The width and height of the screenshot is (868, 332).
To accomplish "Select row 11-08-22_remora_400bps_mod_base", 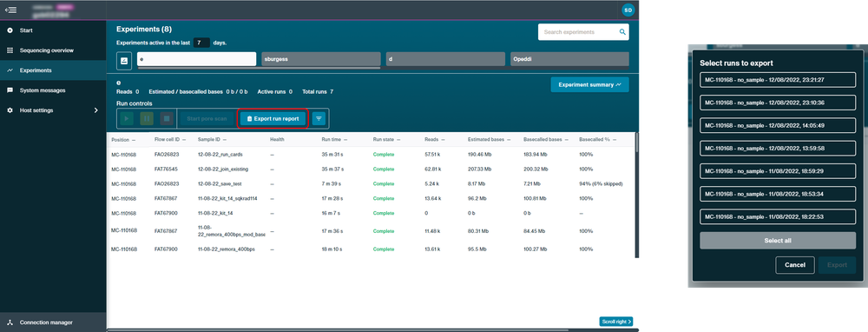I will [371, 231].
